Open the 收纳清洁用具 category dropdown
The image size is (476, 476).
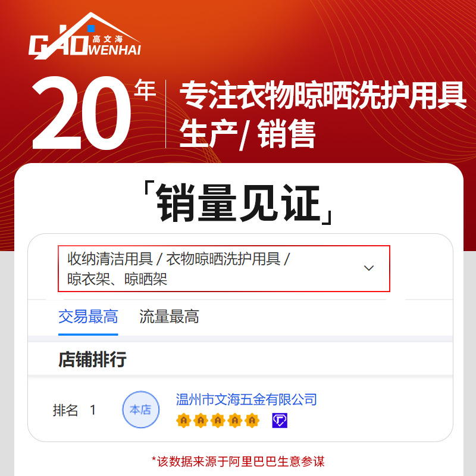(x=224, y=269)
